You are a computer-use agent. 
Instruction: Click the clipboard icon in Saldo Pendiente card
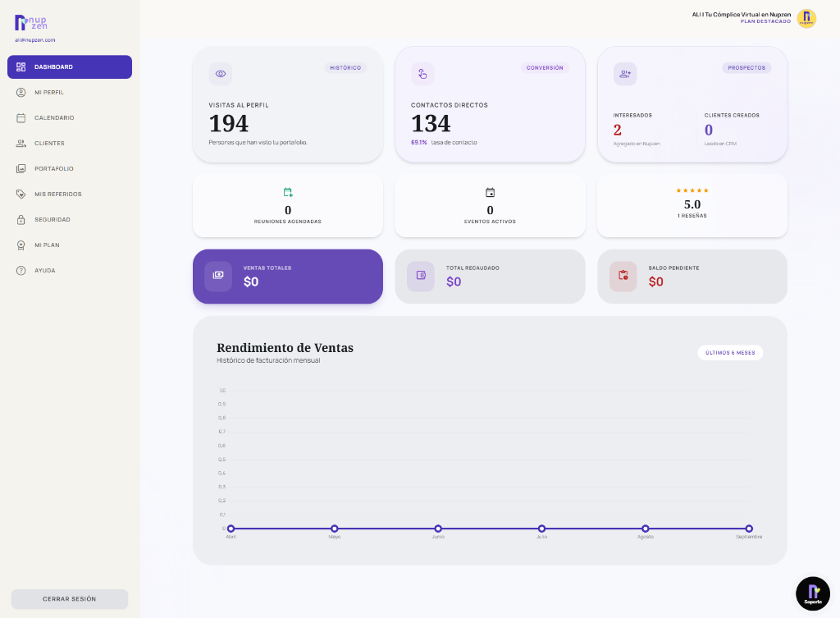(x=623, y=276)
